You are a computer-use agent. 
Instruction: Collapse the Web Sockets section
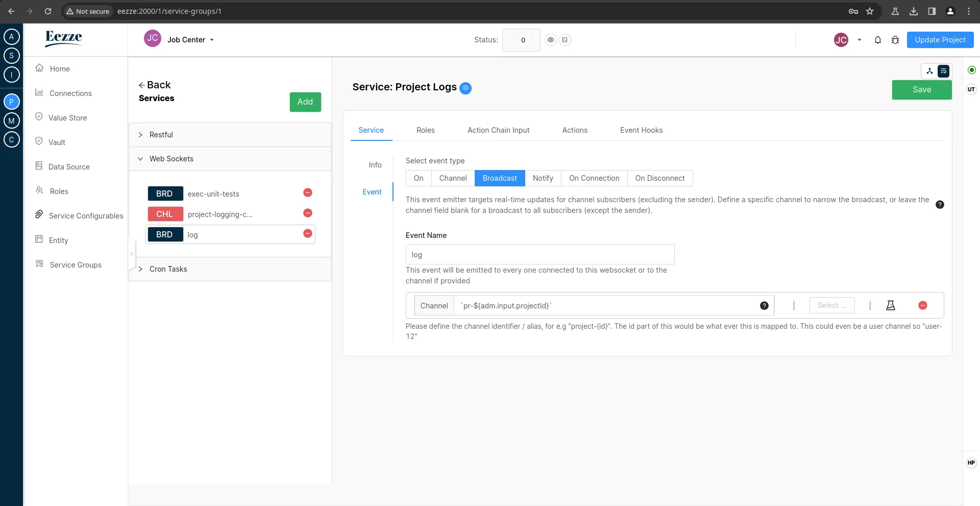click(171, 158)
